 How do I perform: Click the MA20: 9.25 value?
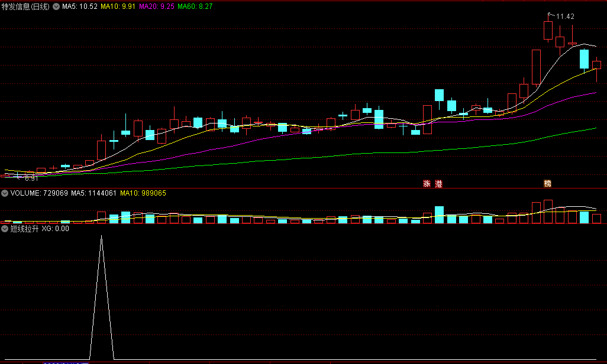point(157,6)
